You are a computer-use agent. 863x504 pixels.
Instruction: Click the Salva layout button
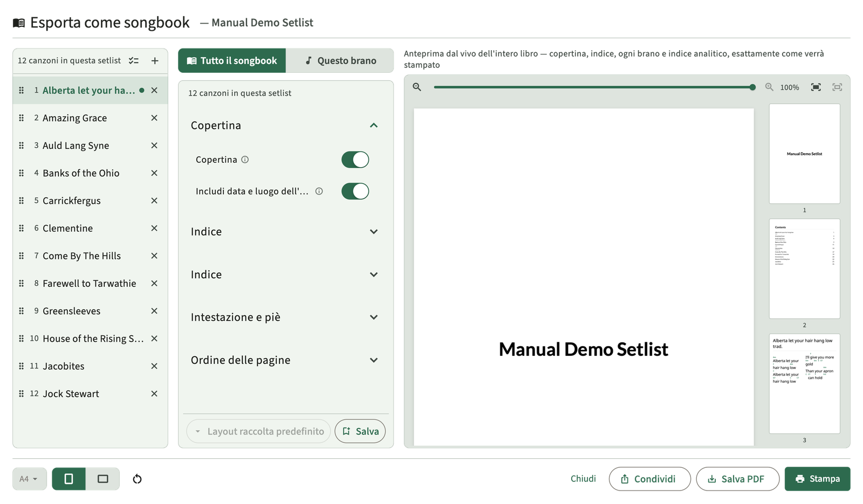(360, 431)
